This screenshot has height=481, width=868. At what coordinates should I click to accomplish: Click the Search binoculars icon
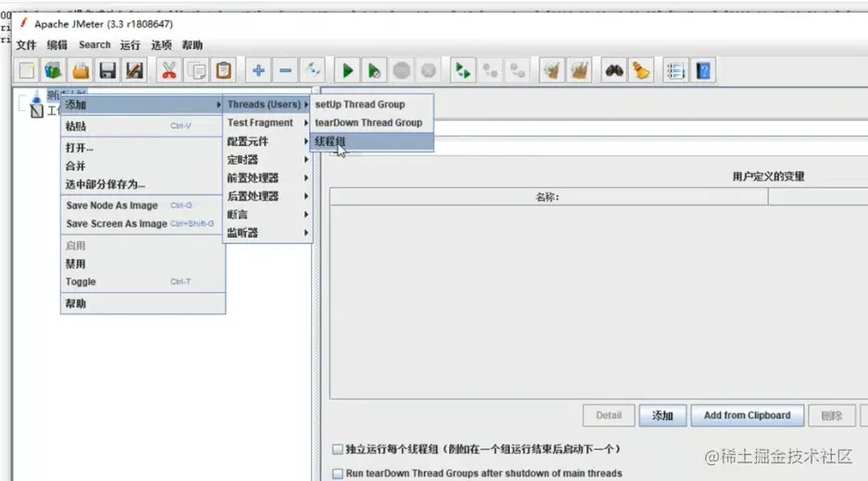614,71
